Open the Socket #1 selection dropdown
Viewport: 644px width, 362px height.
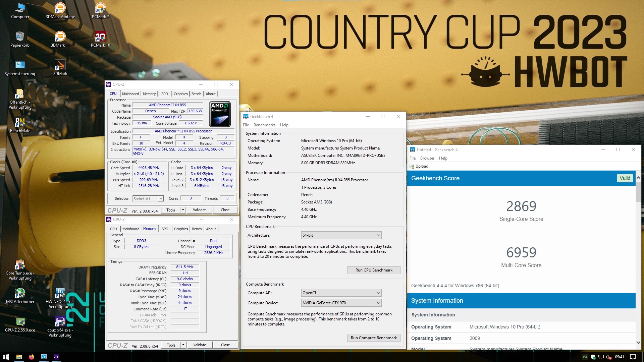coord(148,199)
